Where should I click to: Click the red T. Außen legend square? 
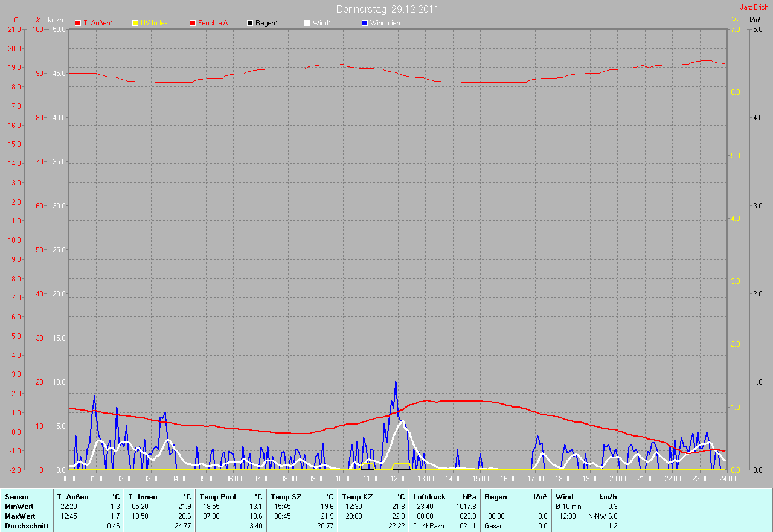tap(78, 23)
